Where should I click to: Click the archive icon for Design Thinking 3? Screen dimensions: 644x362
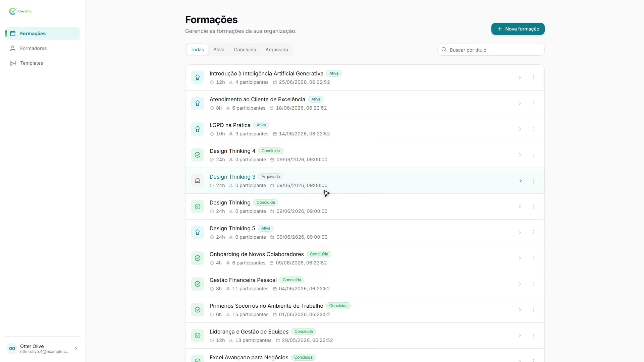tap(198, 181)
